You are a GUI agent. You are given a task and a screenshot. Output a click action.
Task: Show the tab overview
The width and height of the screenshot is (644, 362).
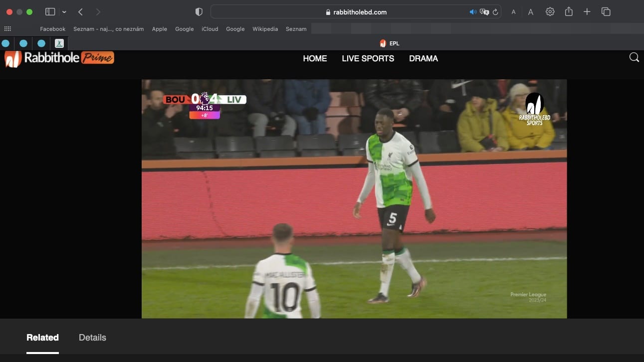606,11
